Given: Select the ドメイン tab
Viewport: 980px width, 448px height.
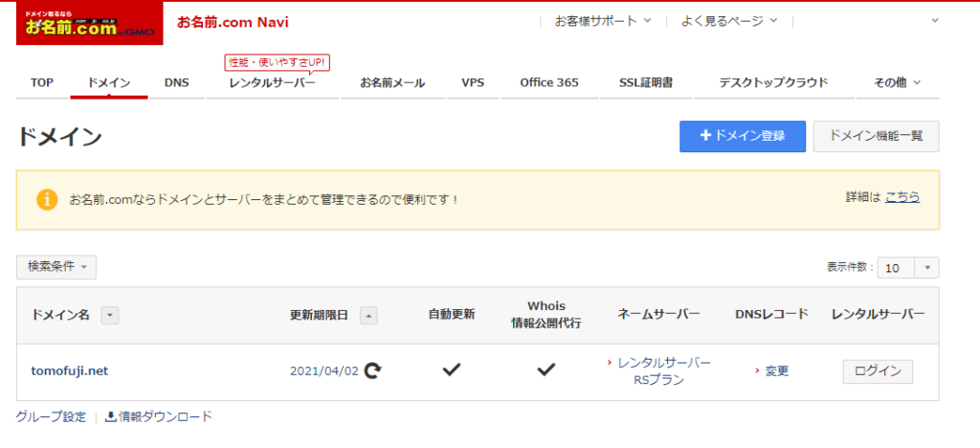Looking at the screenshot, I should 109,82.
